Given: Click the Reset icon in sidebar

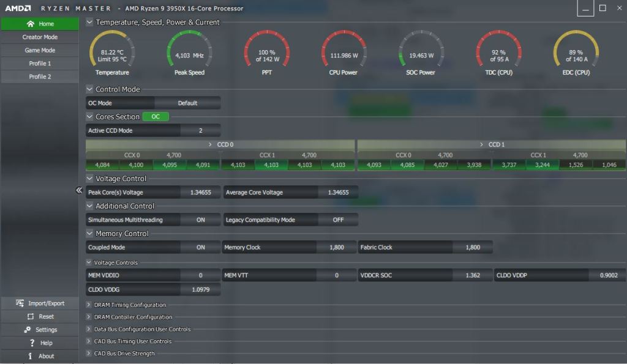Looking at the screenshot, I should pyautogui.click(x=31, y=317).
